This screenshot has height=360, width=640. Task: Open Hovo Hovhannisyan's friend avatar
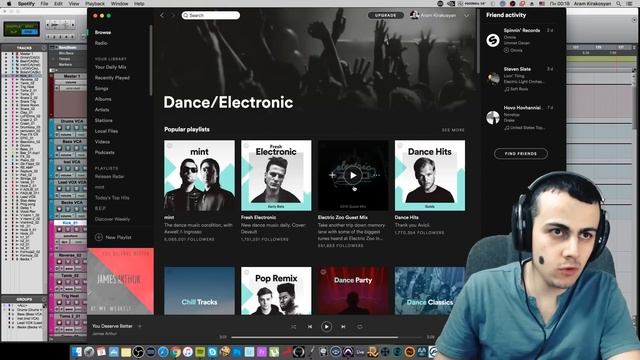(x=493, y=118)
